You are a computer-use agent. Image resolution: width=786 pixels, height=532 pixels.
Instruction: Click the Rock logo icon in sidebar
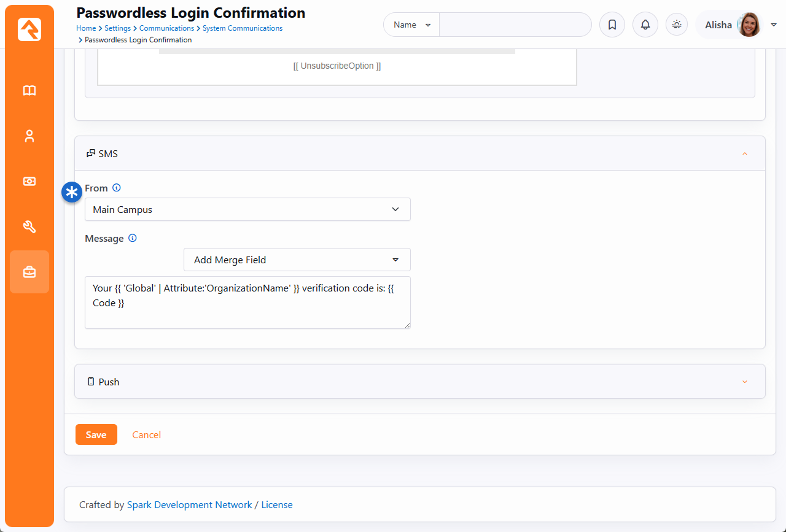point(29,29)
